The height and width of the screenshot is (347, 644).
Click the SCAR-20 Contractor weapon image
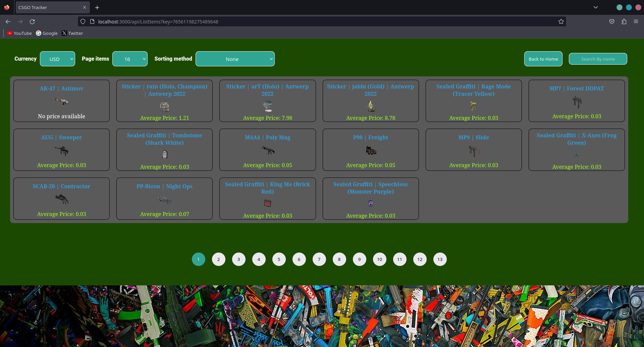coord(62,199)
